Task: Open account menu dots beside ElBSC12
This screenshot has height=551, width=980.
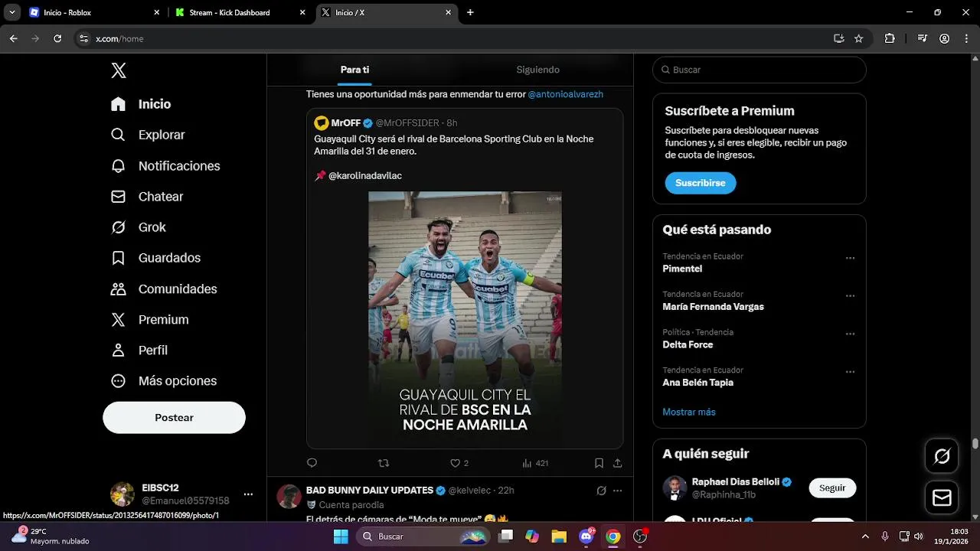Action: coord(248,494)
